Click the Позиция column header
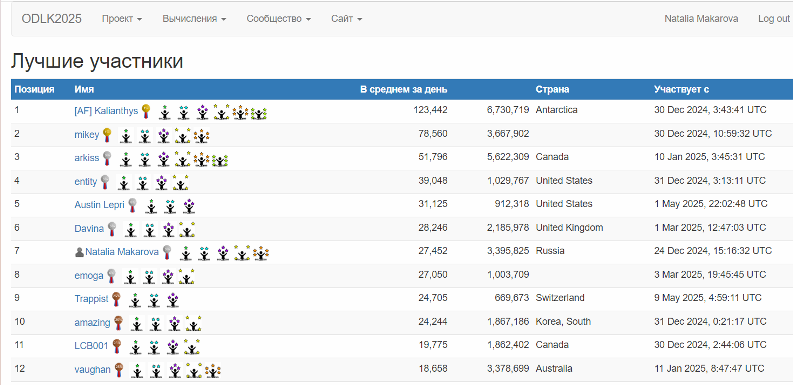This screenshot has width=793, height=385. [34, 90]
